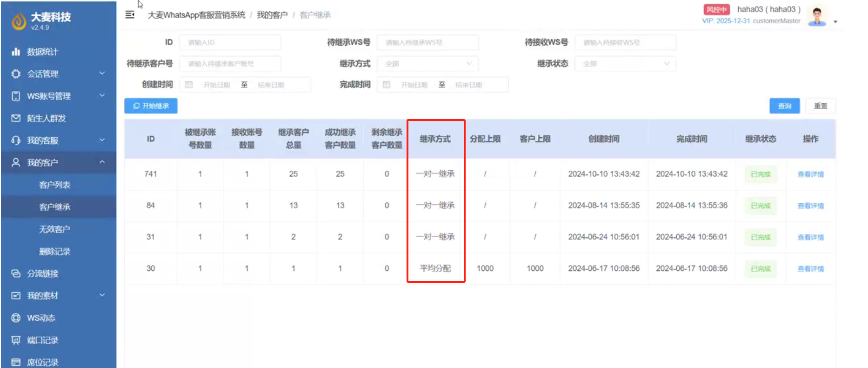Click 一对一继承 cell in row 741

[x=435, y=174]
